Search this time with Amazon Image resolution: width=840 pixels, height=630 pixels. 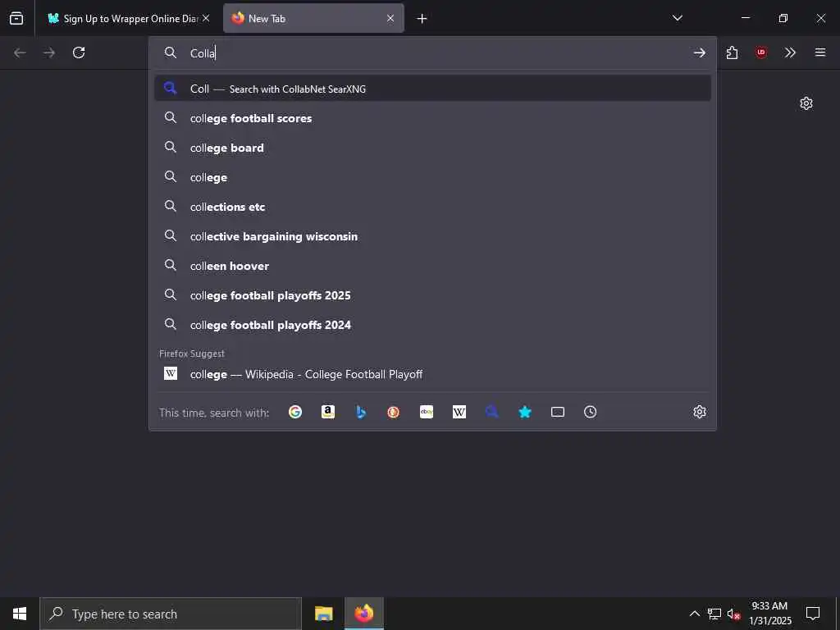tap(328, 412)
